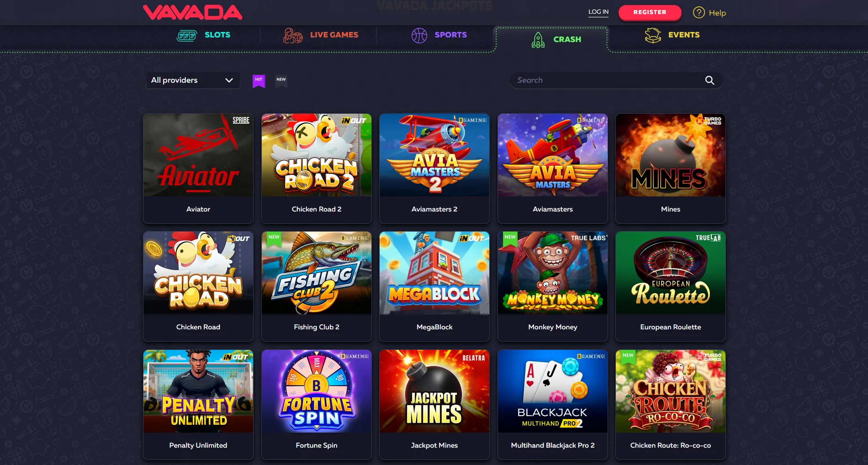Click the LOG IN link

(x=598, y=12)
